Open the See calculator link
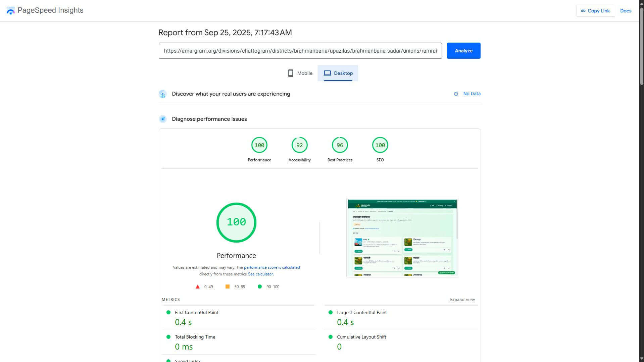Viewport: 644px width, 362px height. pyautogui.click(x=260, y=274)
